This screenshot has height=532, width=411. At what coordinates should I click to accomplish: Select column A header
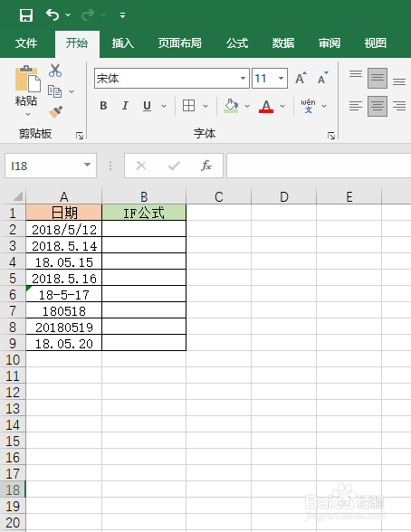63,196
